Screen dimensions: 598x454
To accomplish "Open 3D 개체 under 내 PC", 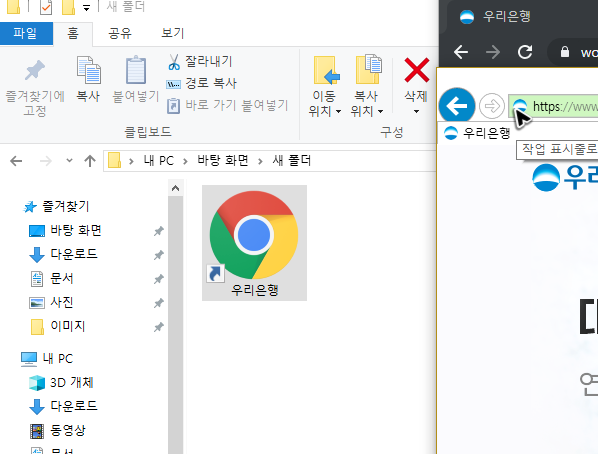I will point(61,382).
